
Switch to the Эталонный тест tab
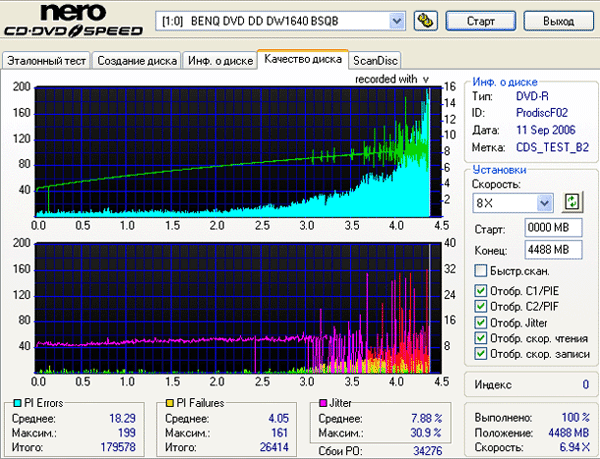click(x=46, y=61)
